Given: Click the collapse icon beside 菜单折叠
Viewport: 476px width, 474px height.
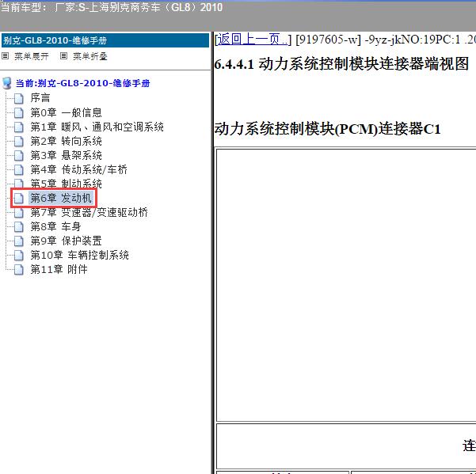Looking at the screenshot, I should [x=63, y=56].
